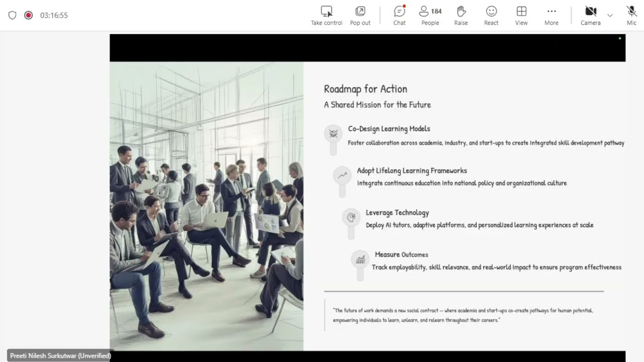Click the 'Deploy AI tutors' description line

[479, 225]
